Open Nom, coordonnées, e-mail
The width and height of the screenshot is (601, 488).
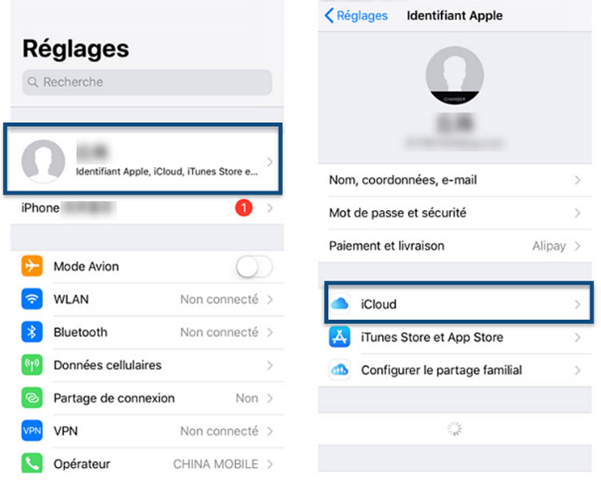point(455,180)
